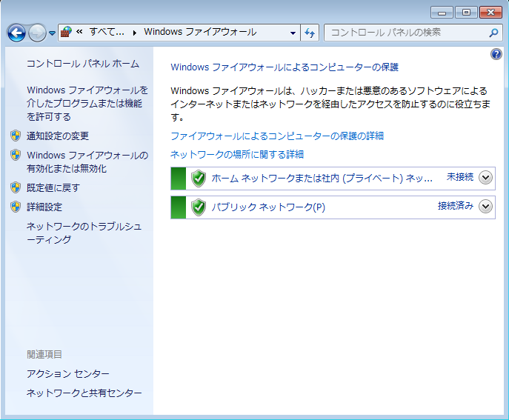
Task: Click the Forward navigation arrow button
Action: point(37,33)
